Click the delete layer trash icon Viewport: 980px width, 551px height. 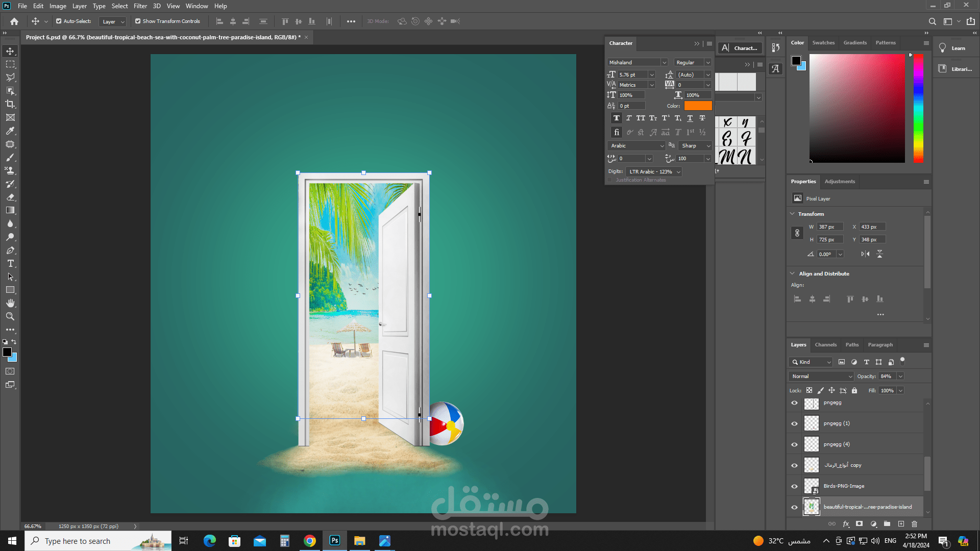(914, 524)
